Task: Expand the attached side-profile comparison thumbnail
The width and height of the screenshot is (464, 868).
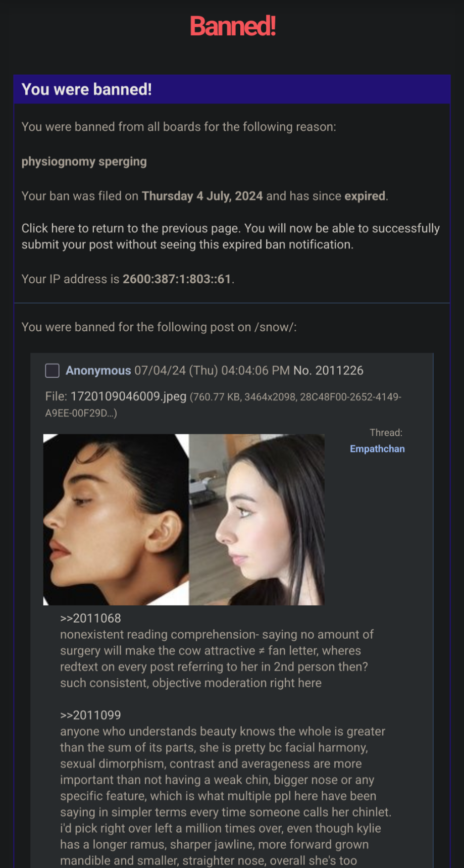Action: click(184, 520)
